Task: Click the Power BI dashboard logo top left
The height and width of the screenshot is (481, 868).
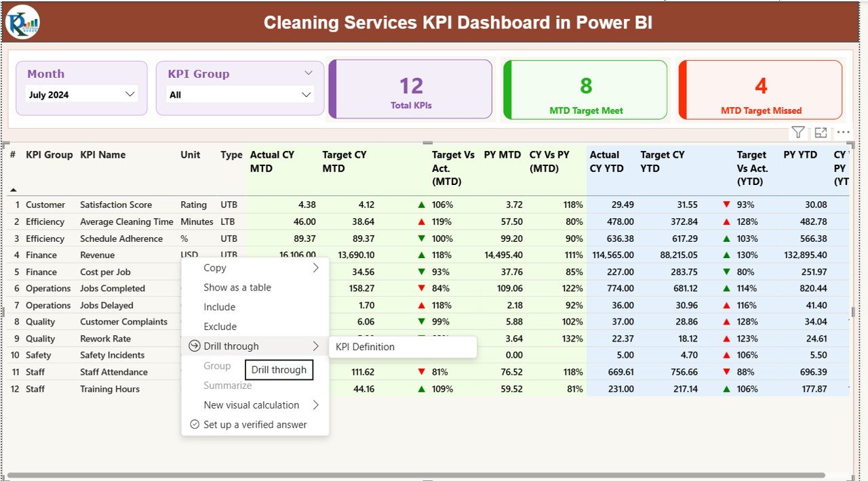Action: click(x=22, y=20)
